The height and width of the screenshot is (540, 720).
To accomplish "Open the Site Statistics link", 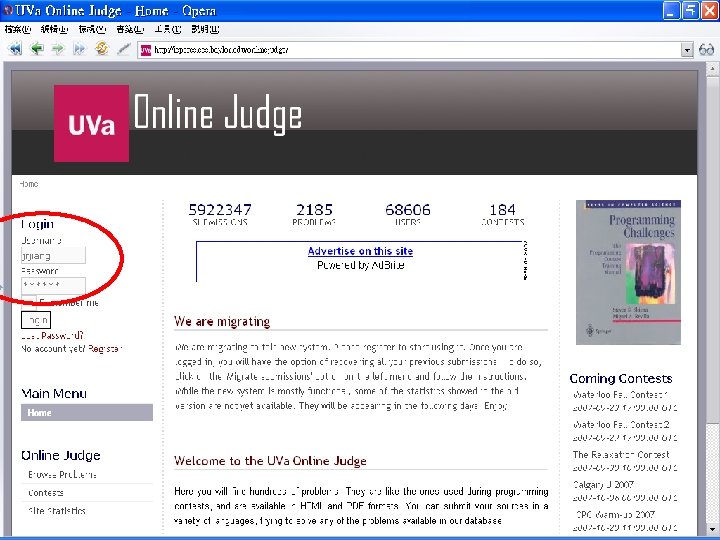I will click(56, 511).
